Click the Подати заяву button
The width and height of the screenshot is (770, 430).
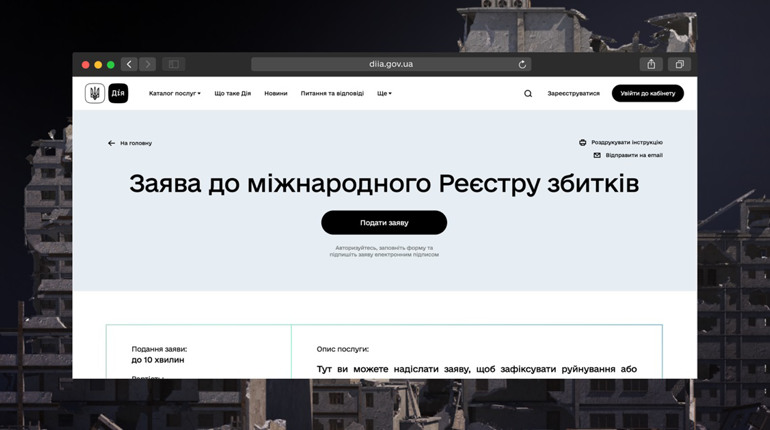(384, 223)
